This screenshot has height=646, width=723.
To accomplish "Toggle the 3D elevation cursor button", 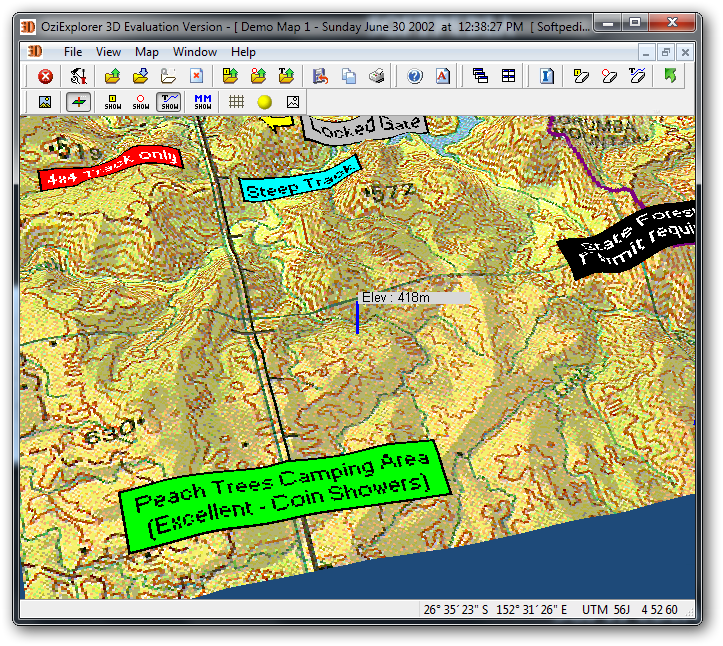I will coord(78,102).
